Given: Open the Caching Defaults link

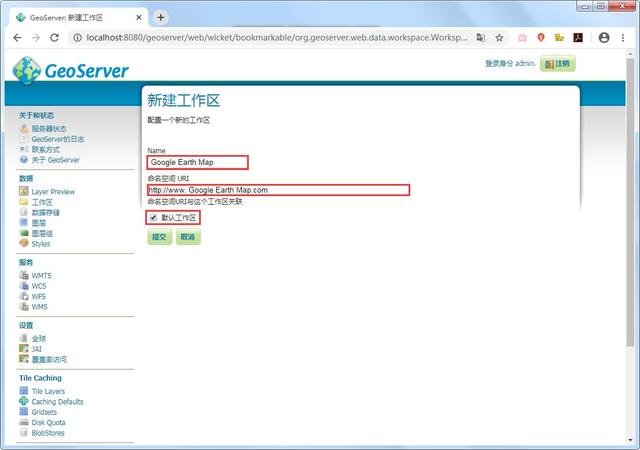Looking at the screenshot, I should tap(57, 402).
